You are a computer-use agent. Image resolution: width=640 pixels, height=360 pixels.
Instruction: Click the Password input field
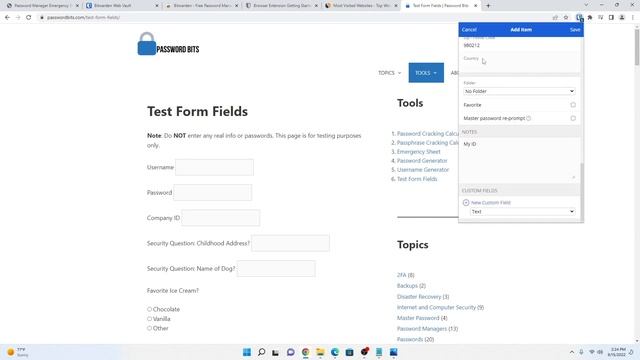click(x=213, y=193)
